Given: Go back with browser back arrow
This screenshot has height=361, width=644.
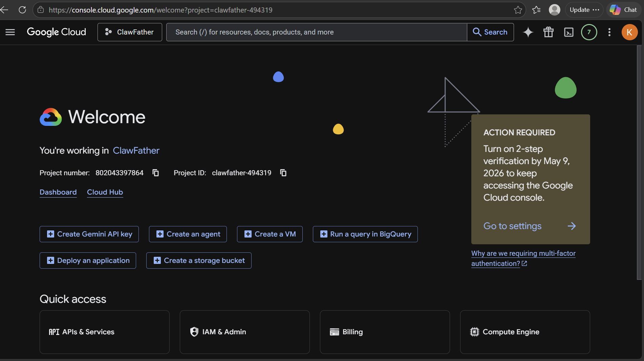Looking at the screenshot, I should point(4,10).
